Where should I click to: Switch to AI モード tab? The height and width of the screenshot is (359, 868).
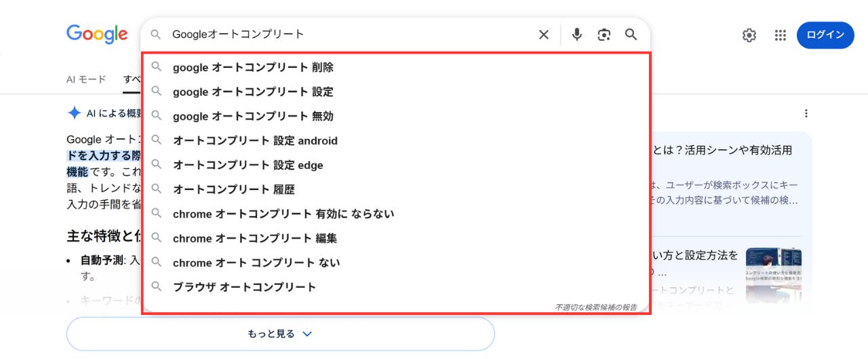click(86, 79)
